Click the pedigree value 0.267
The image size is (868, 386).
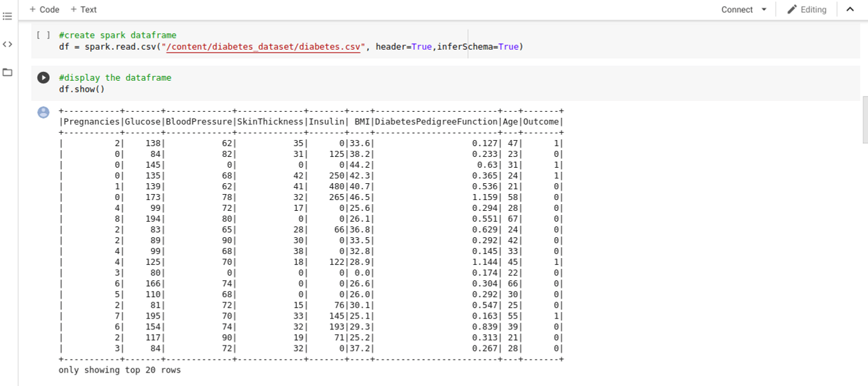point(486,348)
